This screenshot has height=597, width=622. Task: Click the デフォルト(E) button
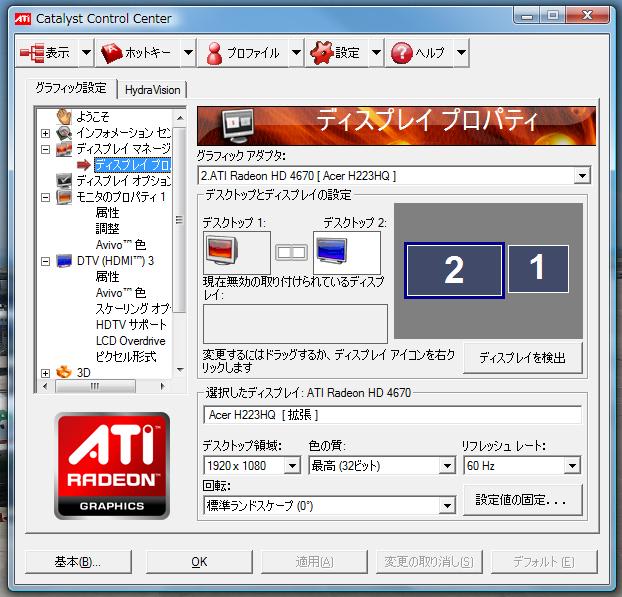pyautogui.click(x=544, y=561)
